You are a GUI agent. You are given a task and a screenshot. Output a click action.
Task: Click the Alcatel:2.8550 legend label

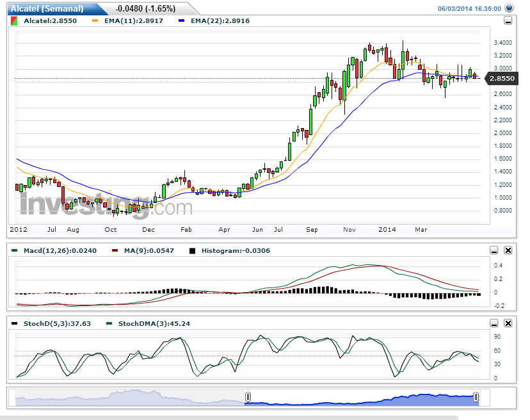[x=50, y=21]
